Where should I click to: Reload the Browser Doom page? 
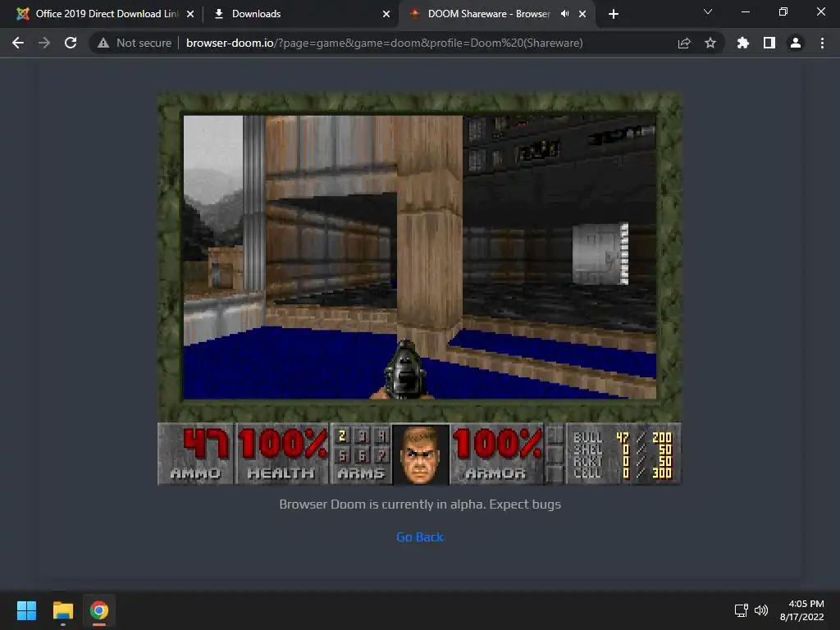[71, 43]
